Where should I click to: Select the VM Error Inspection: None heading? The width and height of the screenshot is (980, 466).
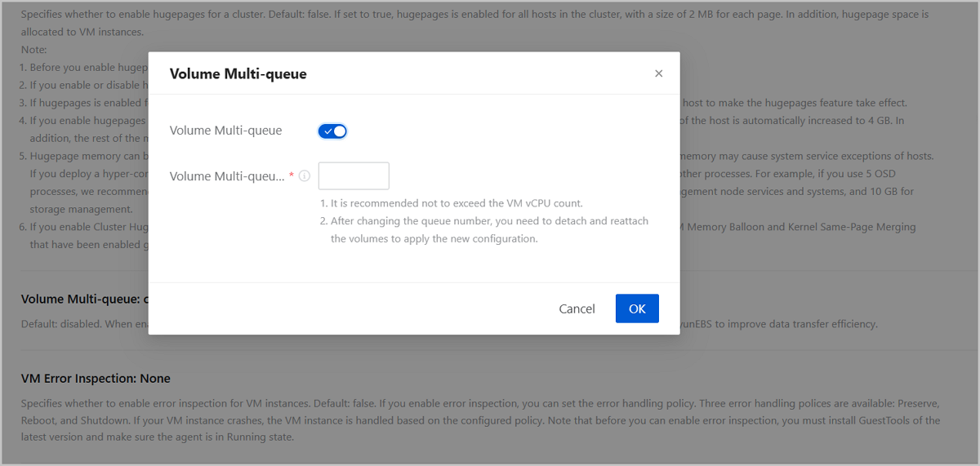[96, 378]
